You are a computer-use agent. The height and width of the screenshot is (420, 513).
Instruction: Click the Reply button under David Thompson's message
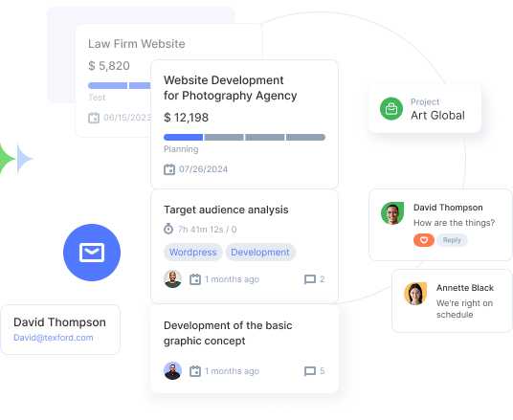click(x=452, y=240)
